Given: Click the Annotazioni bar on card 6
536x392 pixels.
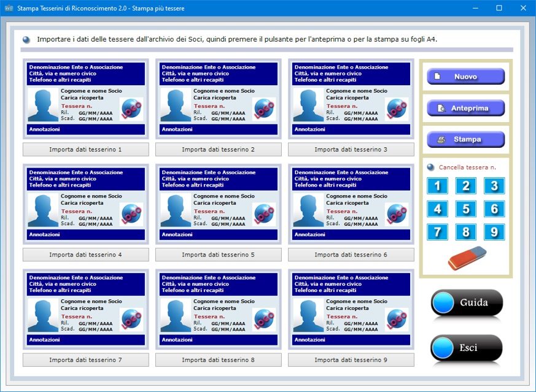Looking at the screenshot, I should [x=351, y=234].
